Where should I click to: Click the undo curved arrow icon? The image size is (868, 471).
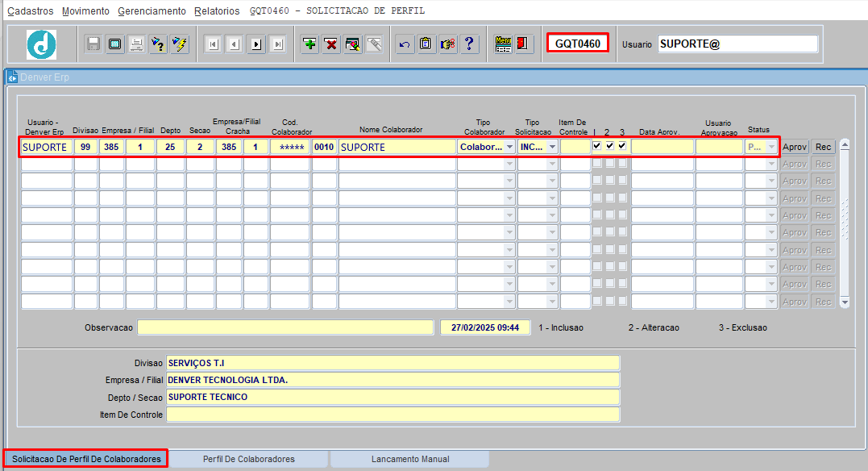pos(405,44)
